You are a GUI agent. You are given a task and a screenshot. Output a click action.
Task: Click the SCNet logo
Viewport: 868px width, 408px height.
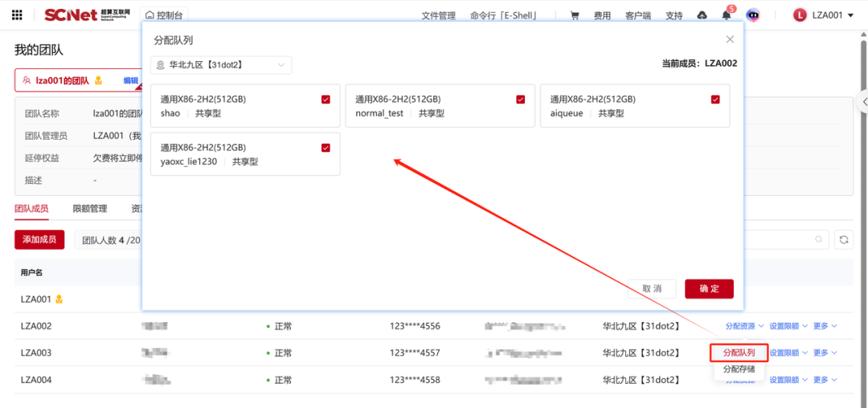pos(87,15)
